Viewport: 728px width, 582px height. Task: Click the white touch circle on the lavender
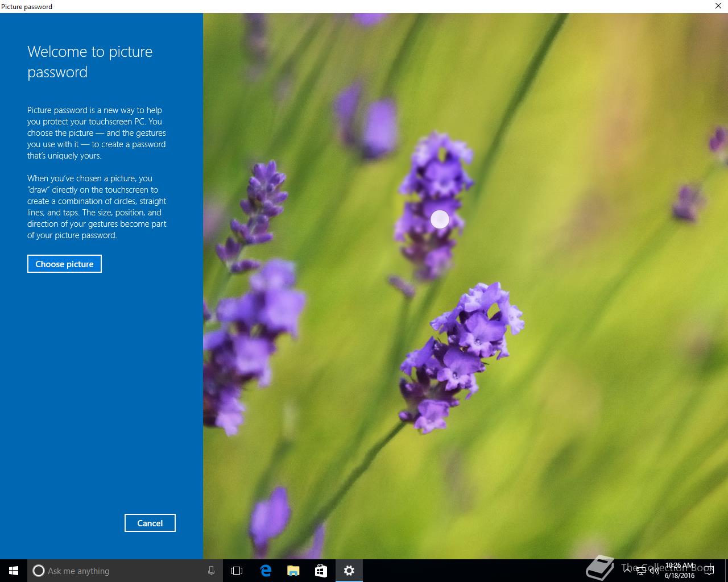click(x=440, y=219)
